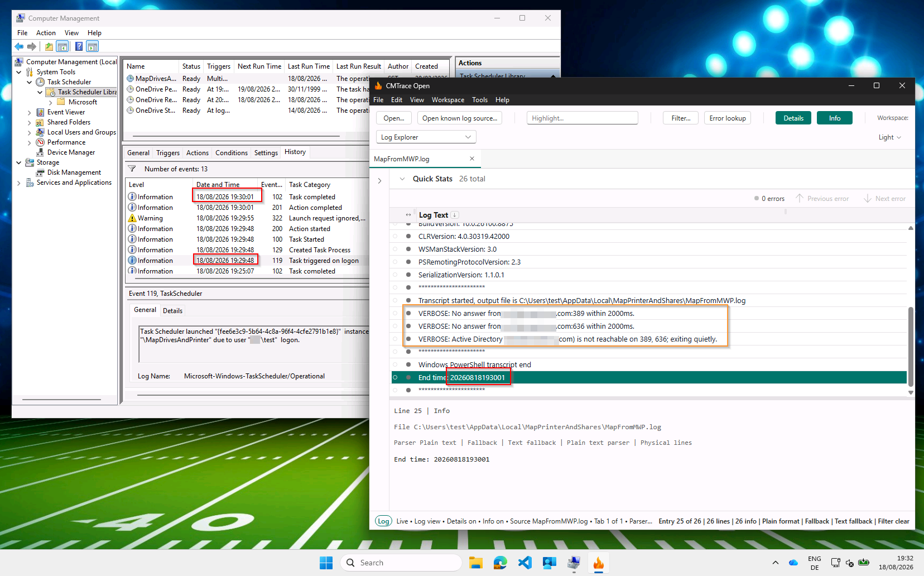Switch to the Conditions tab
This screenshot has width=924, height=576.
click(231, 152)
